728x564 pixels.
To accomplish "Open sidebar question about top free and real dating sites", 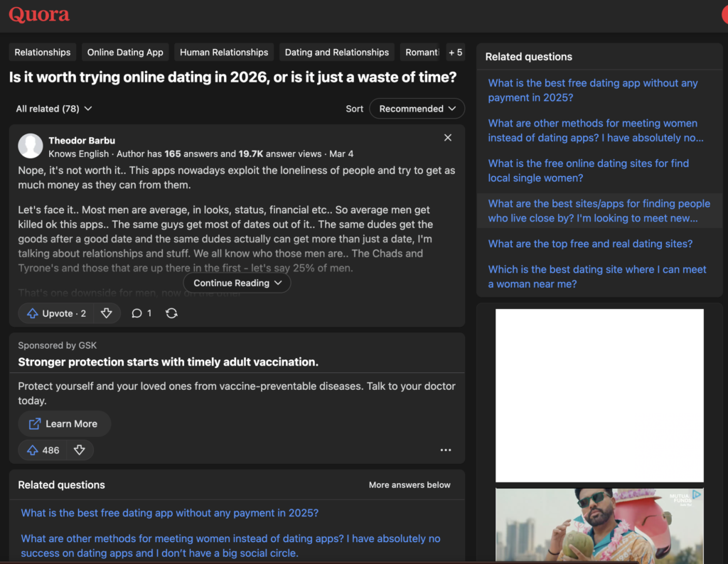I will click(x=590, y=244).
